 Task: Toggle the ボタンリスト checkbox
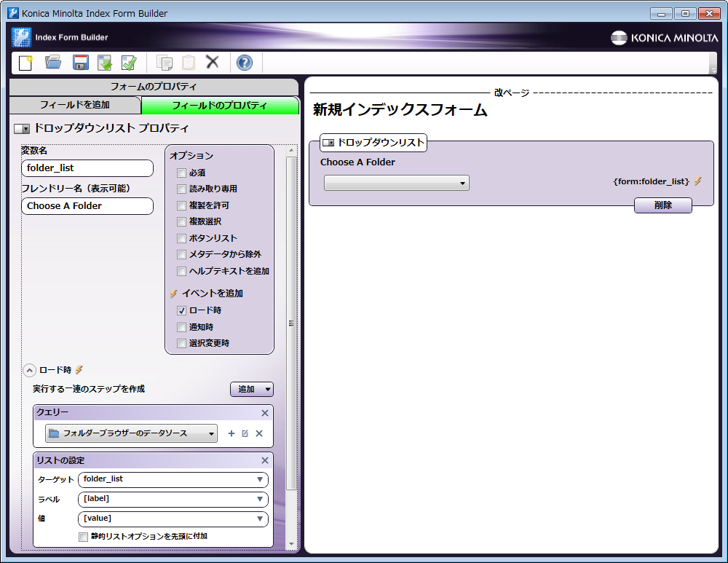pyautogui.click(x=181, y=239)
